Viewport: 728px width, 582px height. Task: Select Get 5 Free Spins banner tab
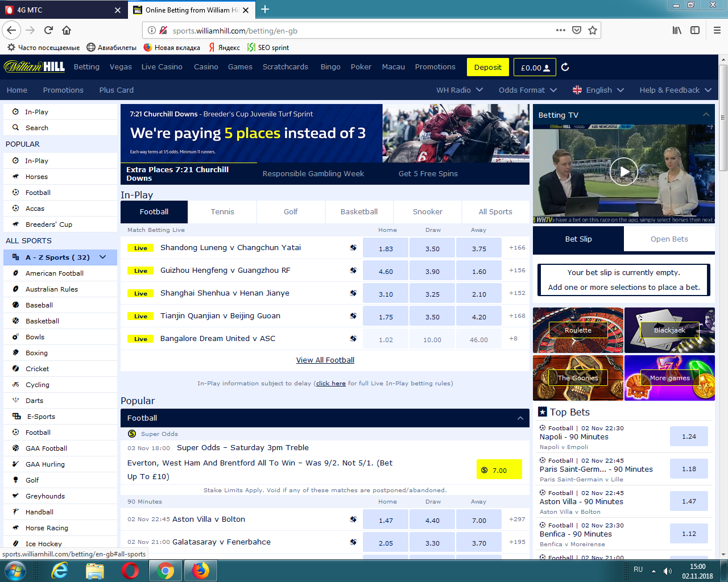click(428, 174)
